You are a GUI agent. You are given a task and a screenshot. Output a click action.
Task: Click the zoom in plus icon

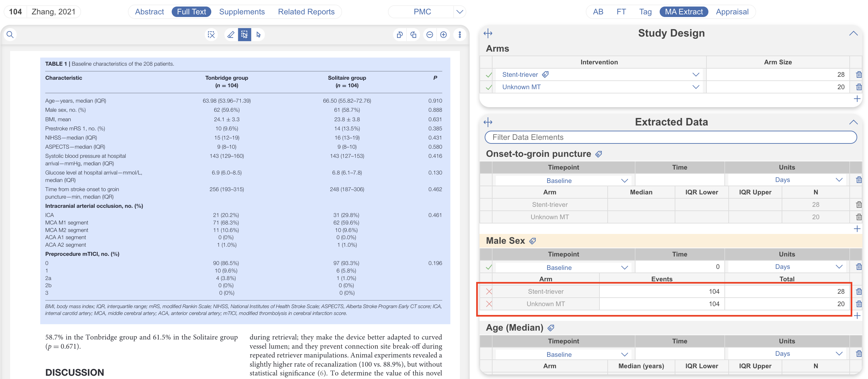tap(443, 35)
